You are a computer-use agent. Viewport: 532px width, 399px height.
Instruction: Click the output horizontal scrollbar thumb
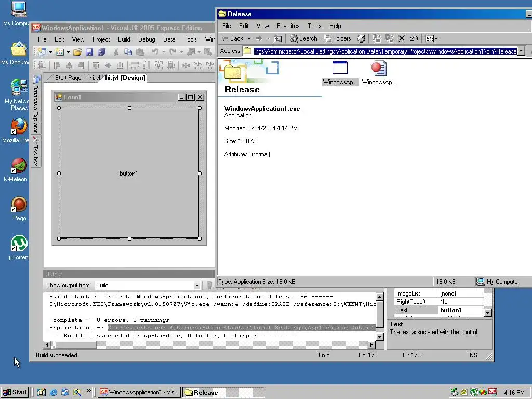coord(76,345)
